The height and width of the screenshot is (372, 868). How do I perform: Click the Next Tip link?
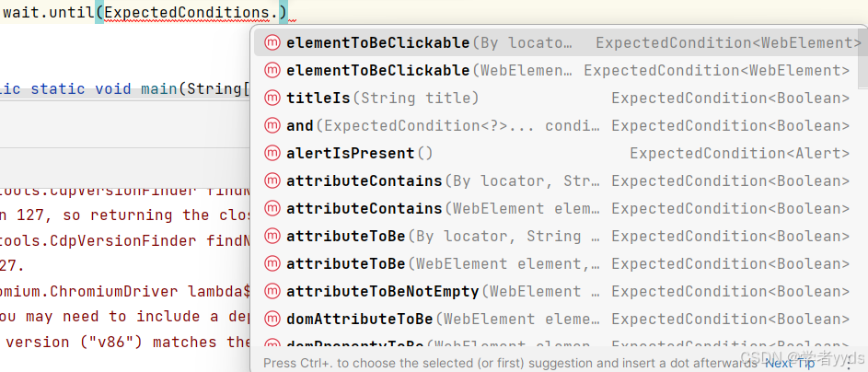[790, 363]
